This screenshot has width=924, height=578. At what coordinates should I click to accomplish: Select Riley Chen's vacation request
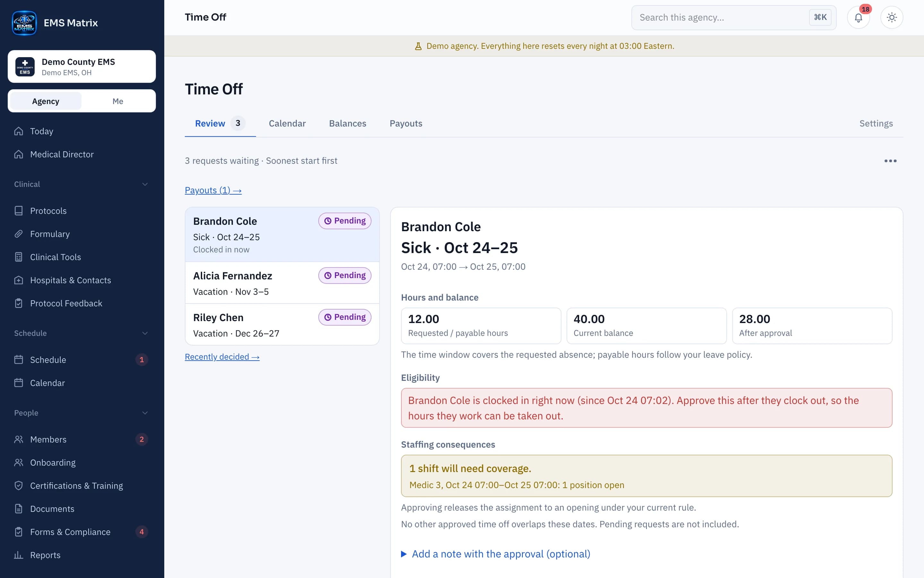282,325
